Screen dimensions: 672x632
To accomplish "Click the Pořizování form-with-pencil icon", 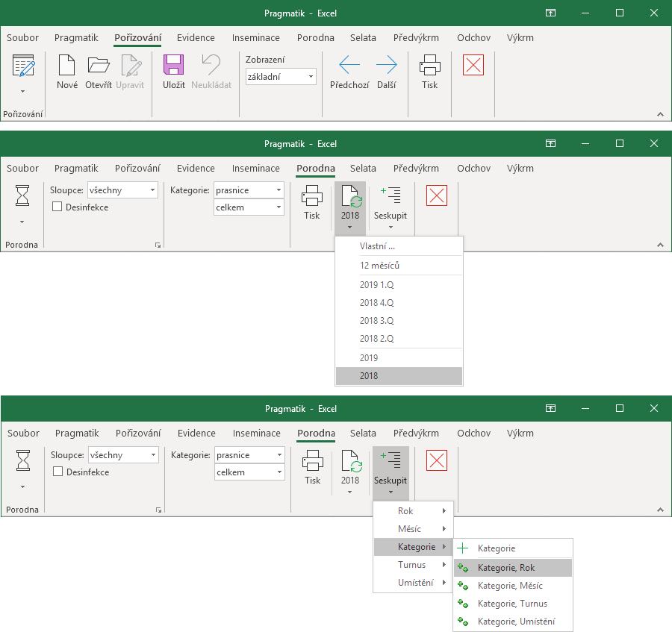I will (23, 66).
